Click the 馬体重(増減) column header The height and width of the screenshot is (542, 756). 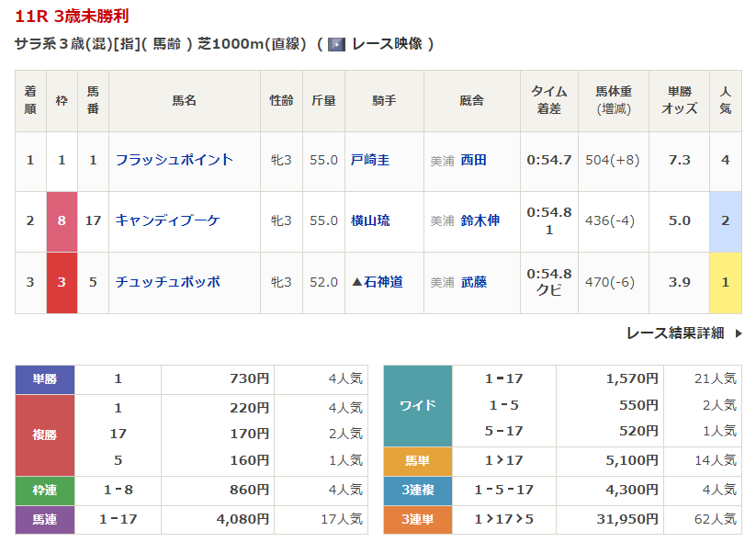(x=614, y=100)
